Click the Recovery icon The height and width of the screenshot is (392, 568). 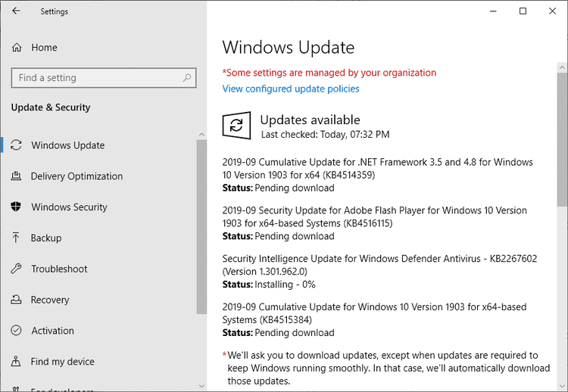(16, 300)
